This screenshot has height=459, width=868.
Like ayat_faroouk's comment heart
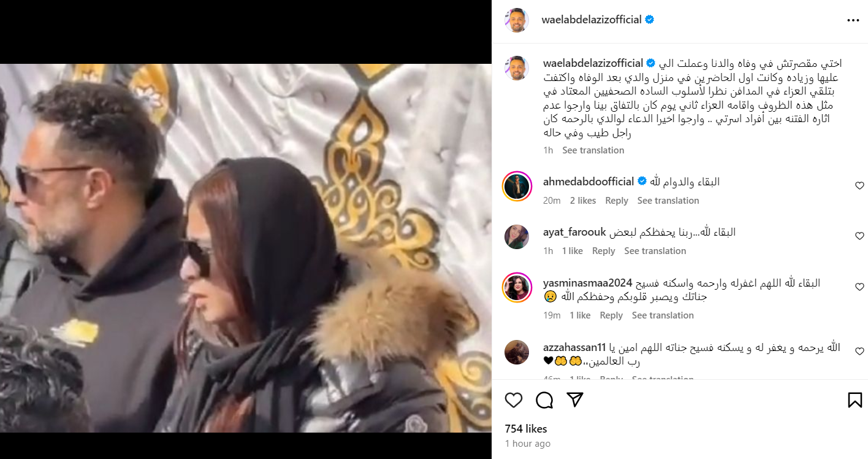coord(859,236)
